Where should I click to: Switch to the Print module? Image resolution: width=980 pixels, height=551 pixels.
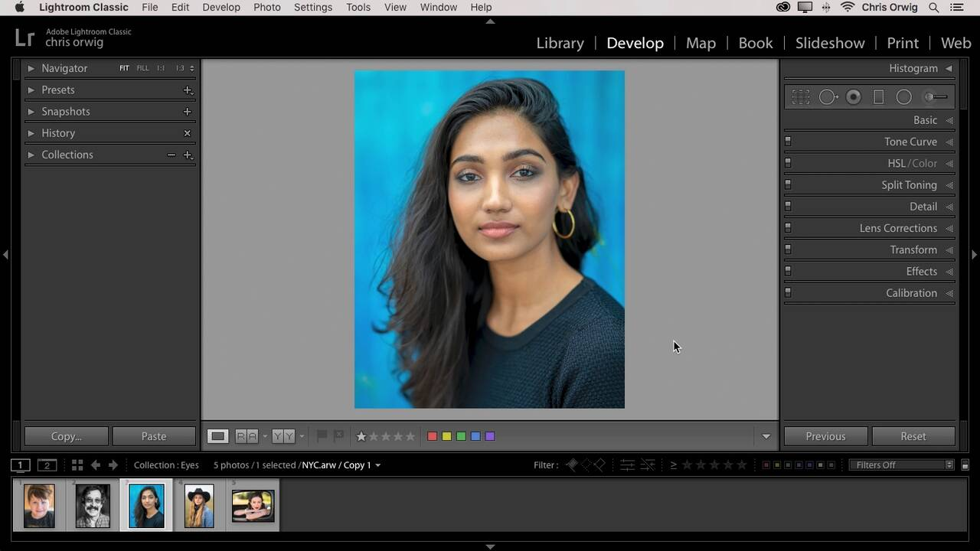[903, 43]
